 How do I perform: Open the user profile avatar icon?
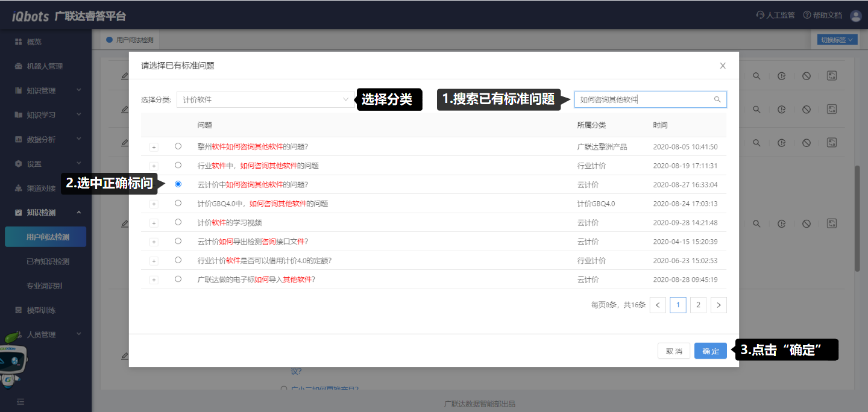855,16
